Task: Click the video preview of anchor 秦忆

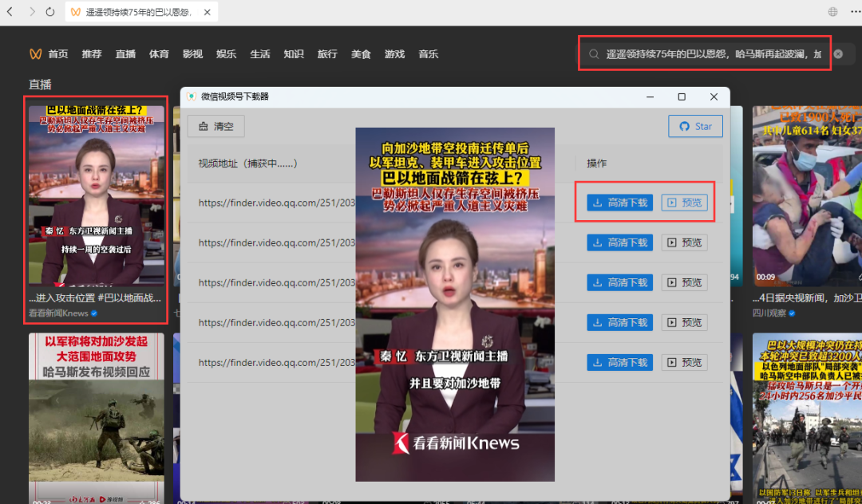Action: pyautogui.click(x=455, y=305)
